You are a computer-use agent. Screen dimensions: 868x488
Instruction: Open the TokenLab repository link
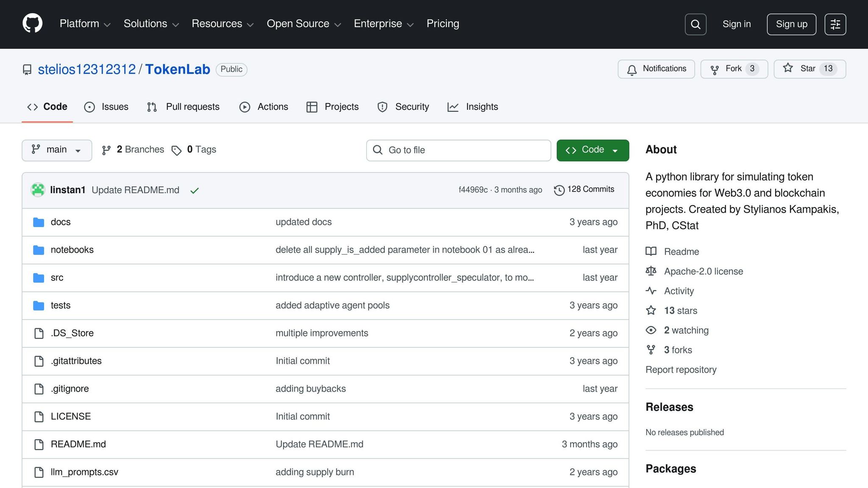point(178,69)
